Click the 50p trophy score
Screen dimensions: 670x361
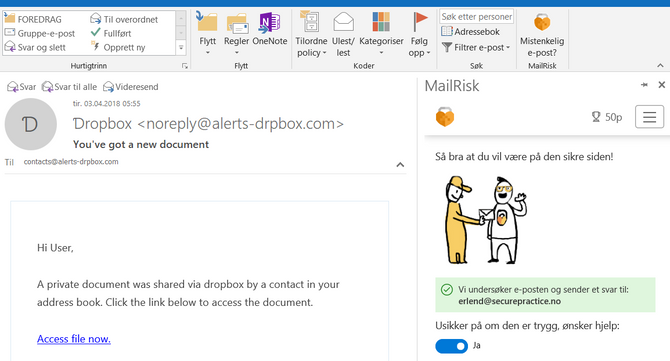606,117
